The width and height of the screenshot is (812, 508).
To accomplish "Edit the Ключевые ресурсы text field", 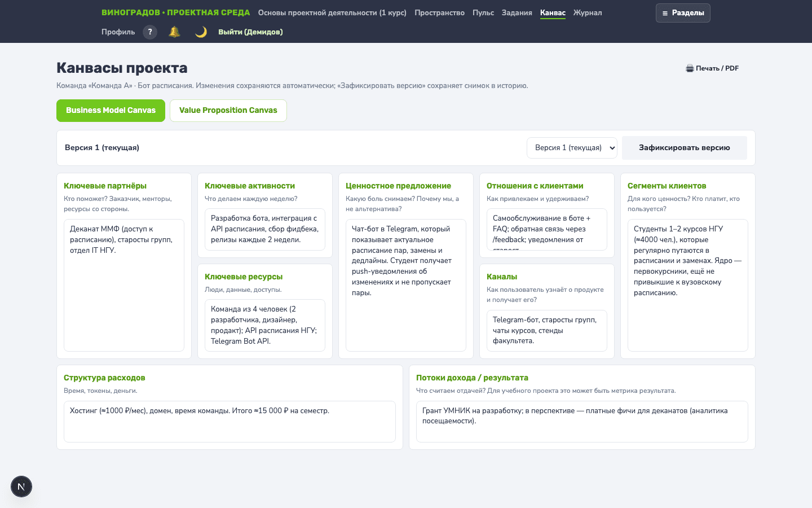I will coord(265,325).
